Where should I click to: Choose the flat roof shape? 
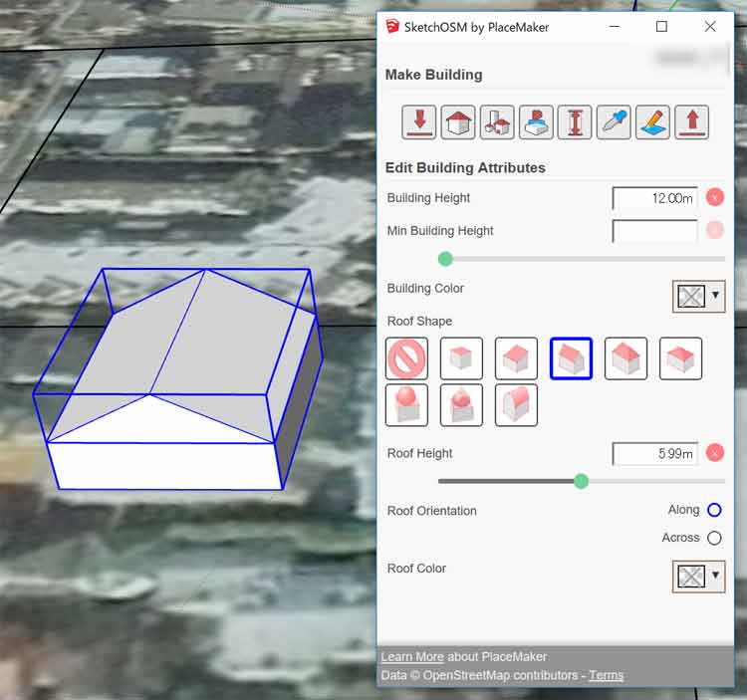[461, 358]
